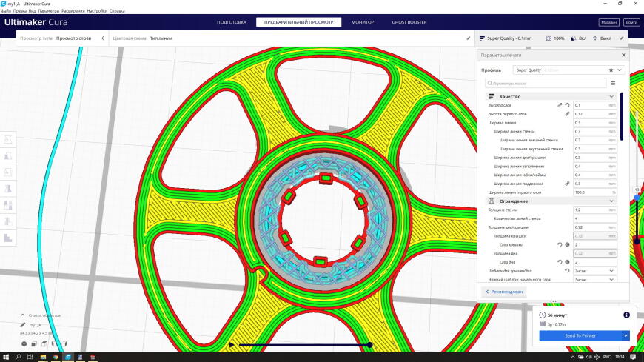Open the Справка menu
Viewport: 644px width, 362px height.
(x=117, y=10)
